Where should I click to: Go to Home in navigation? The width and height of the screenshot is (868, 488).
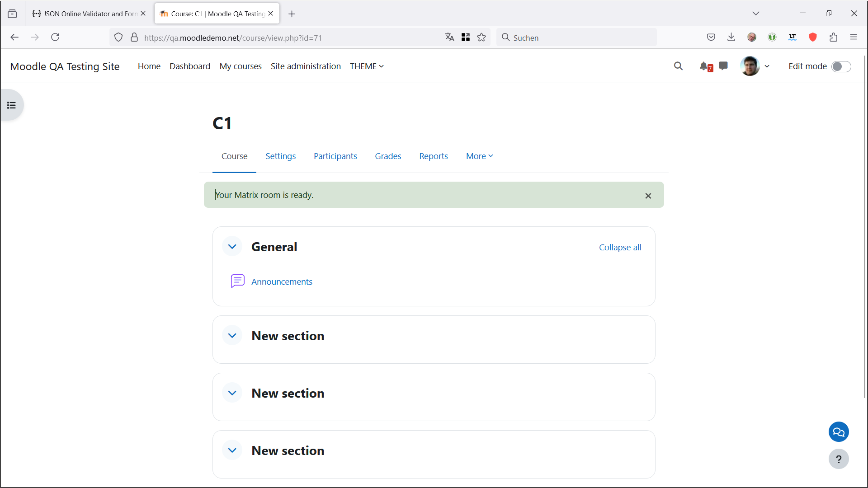coord(149,66)
